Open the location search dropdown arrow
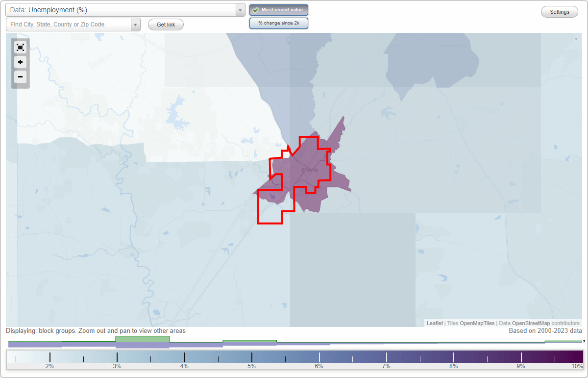Viewport: 588px width, 378px height. pos(136,24)
